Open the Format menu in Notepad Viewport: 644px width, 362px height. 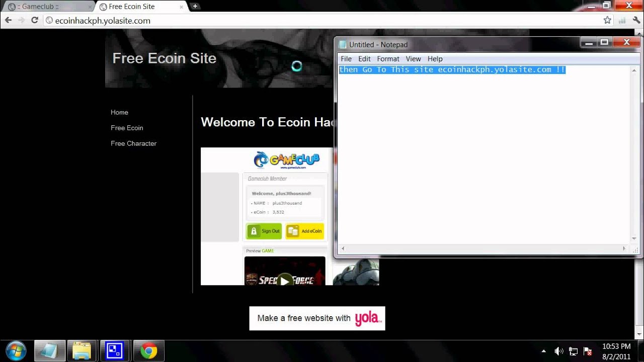(388, 59)
